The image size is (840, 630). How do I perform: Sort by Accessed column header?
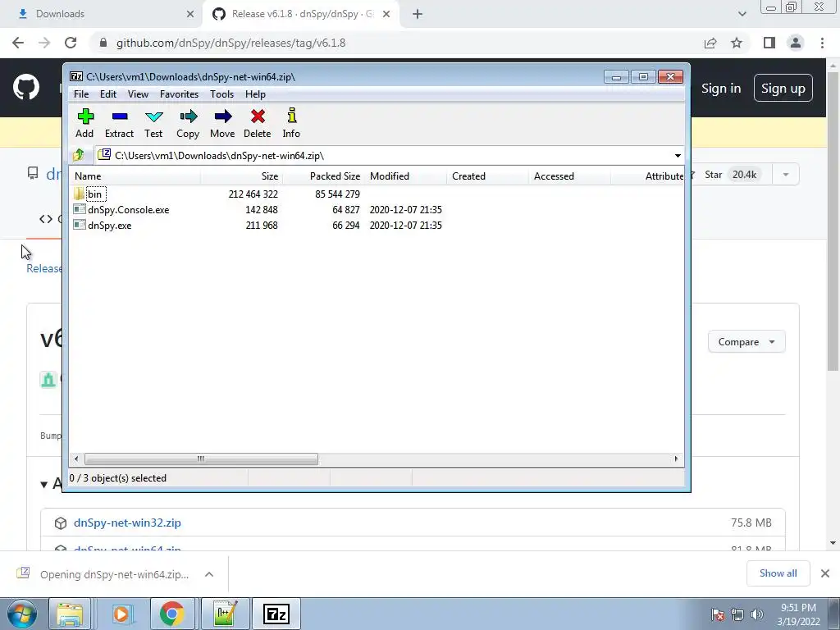[x=569, y=176]
